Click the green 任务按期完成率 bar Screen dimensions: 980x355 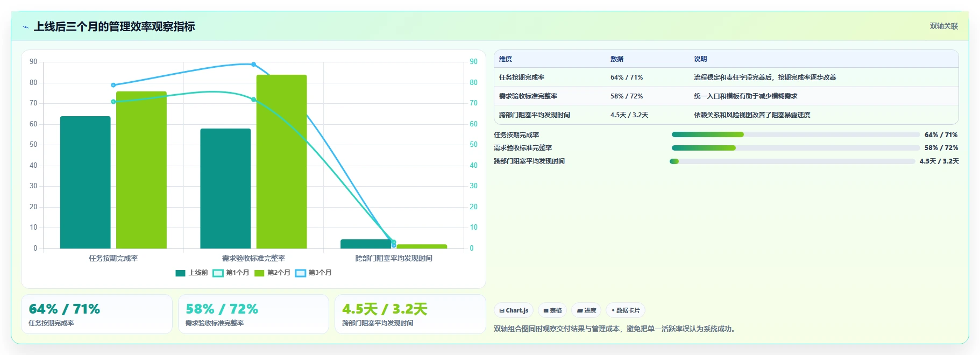[x=141, y=170]
